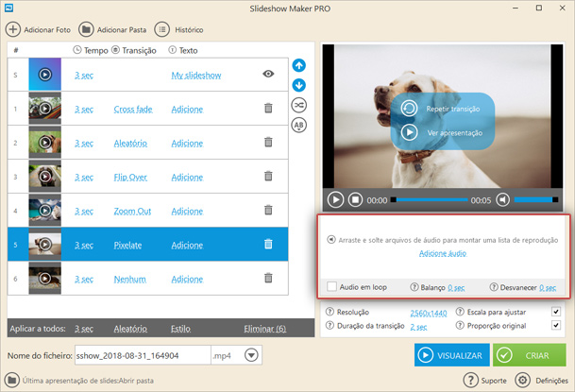Open help for Escala para ajustar icon
Image resolution: width=575 pixels, height=392 pixels.
pyautogui.click(x=460, y=312)
